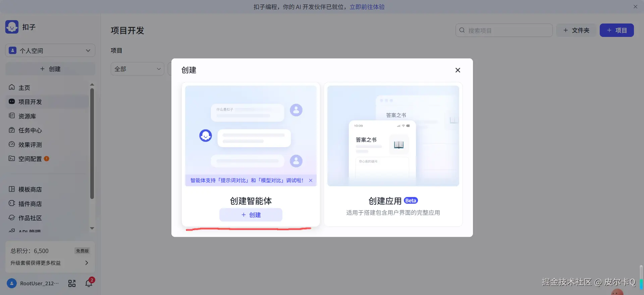
Task: Open 插件商店 icon in sidebar
Action: (x=12, y=203)
